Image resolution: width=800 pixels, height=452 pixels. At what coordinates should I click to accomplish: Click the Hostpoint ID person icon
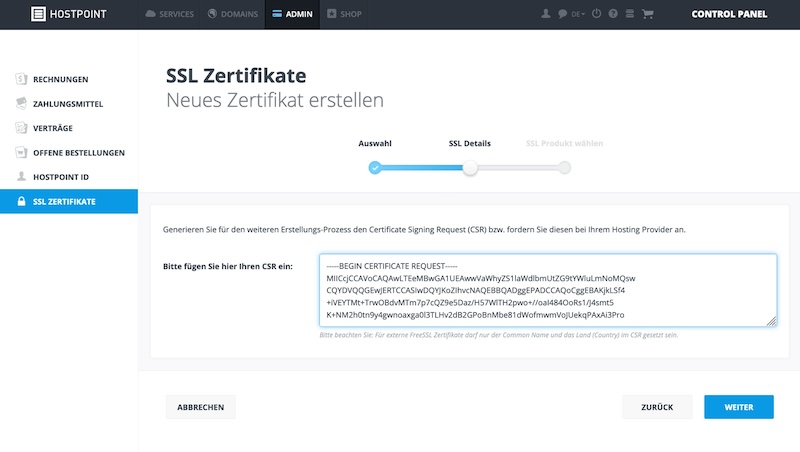pos(21,176)
